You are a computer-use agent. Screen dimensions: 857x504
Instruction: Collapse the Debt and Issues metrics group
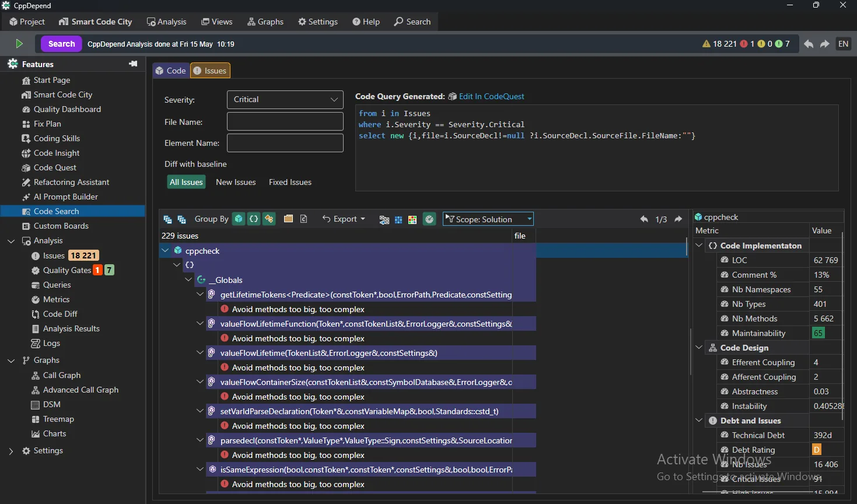pyautogui.click(x=699, y=421)
